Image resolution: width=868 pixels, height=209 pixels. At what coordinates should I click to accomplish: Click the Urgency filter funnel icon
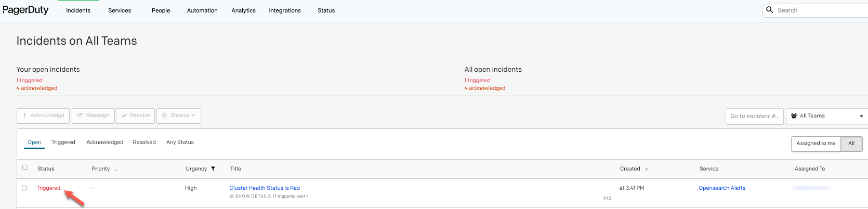click(x=213, y=169)
